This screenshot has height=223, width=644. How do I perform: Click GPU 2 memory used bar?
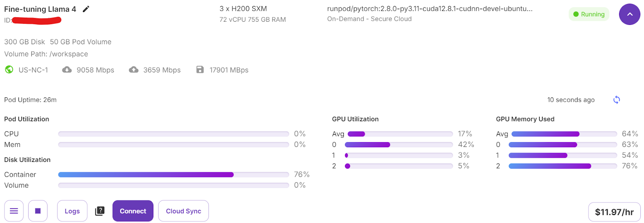(563, 166)
